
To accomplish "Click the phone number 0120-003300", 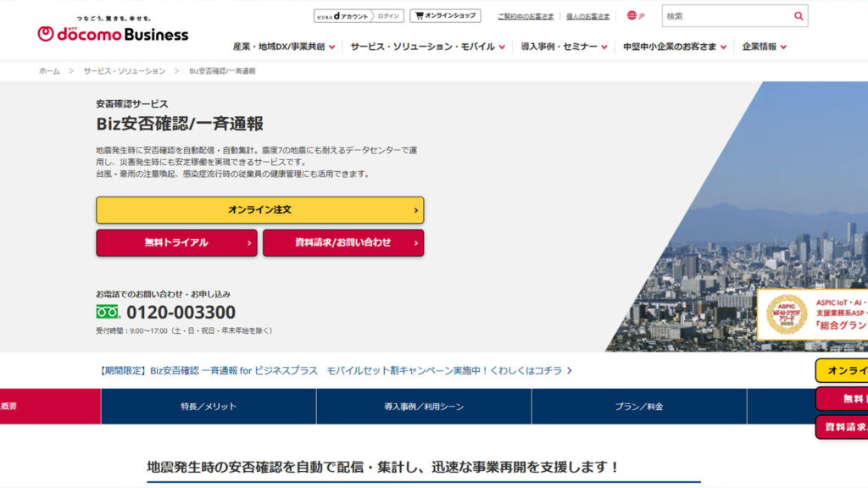I will click(181, 312).
